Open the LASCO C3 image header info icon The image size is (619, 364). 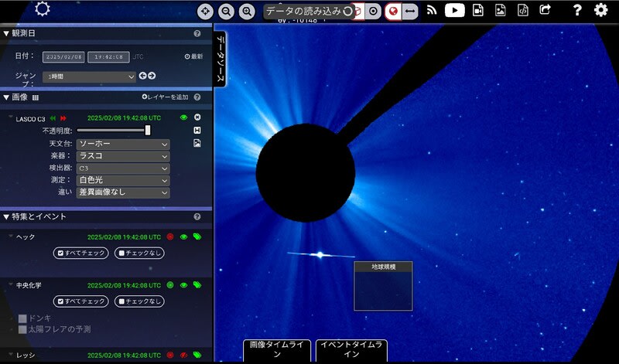tap(197, 130)
